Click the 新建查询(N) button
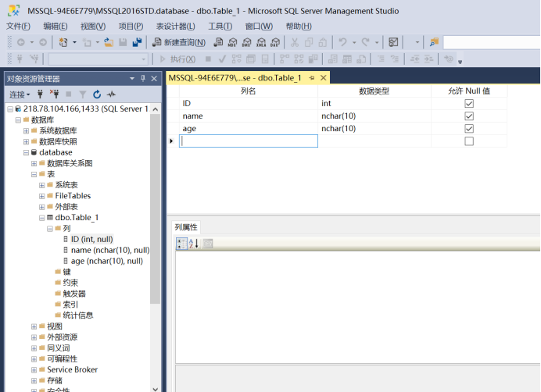541x392 pixels. click(179, 42)
